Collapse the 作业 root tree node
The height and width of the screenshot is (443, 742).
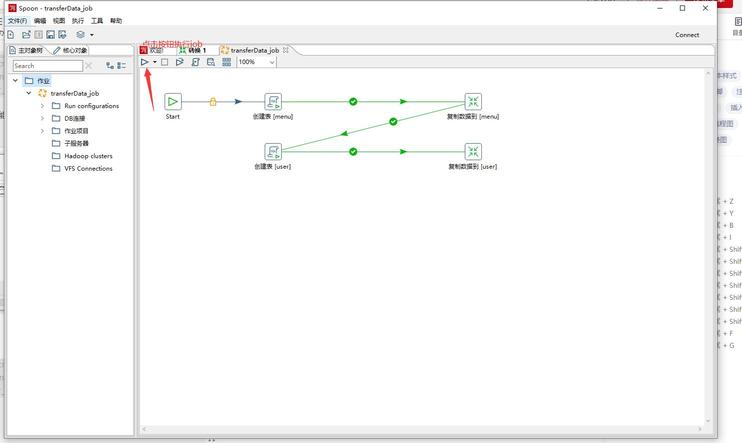[x=15, y=80]
